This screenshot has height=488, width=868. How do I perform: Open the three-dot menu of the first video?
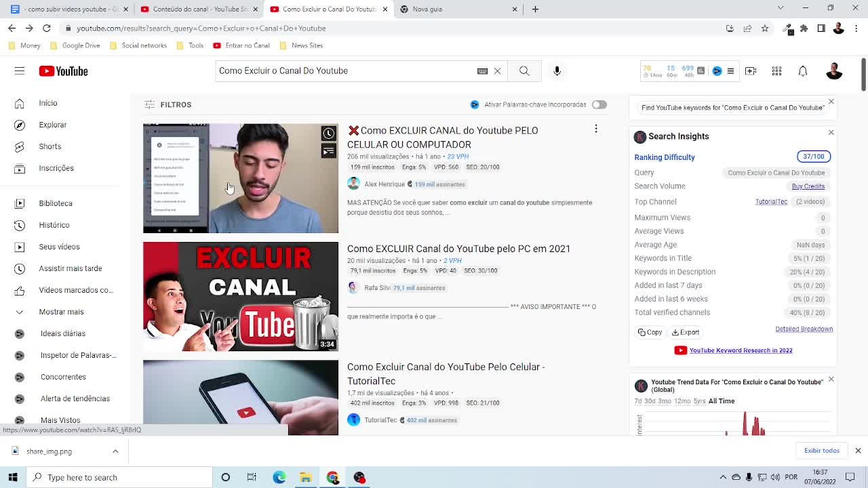pos(596,129)
